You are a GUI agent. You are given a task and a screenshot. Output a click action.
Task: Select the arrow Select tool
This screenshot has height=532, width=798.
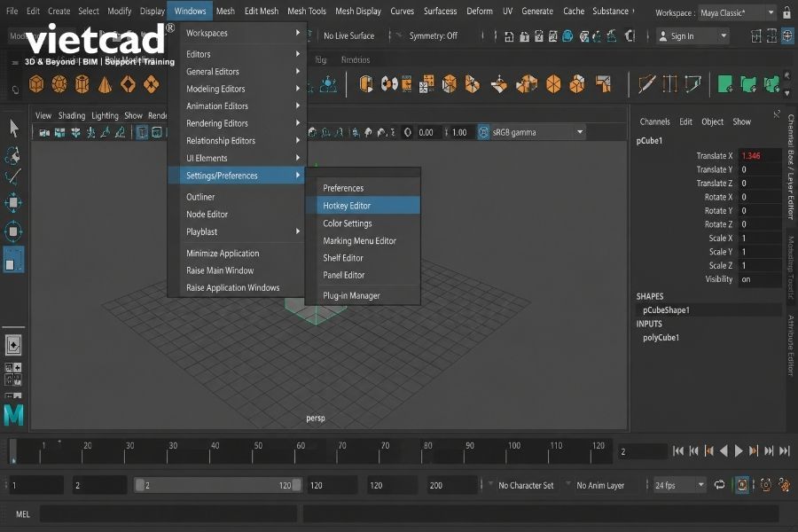click(x=13, y=128)
